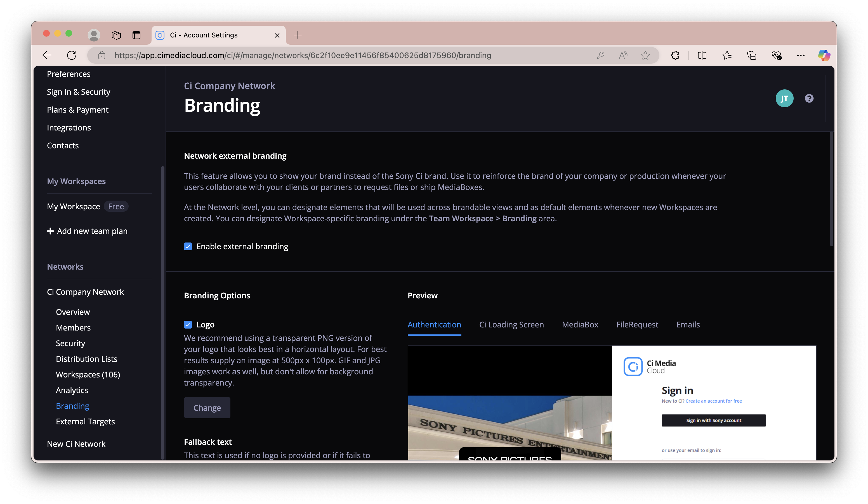This screenshot has width=868, height=504.
Task: Open Workspaces (106) page
Action: 88,375
